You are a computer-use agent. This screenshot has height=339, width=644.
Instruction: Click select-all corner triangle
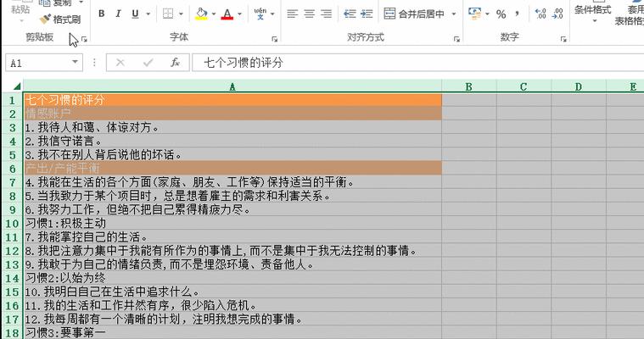16,86
